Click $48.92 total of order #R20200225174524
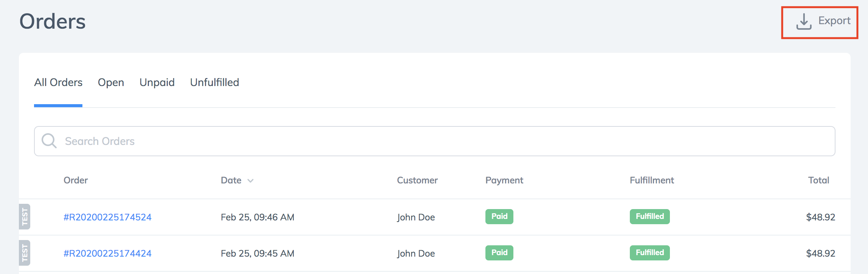868x274 pixels. pos(820,217)
